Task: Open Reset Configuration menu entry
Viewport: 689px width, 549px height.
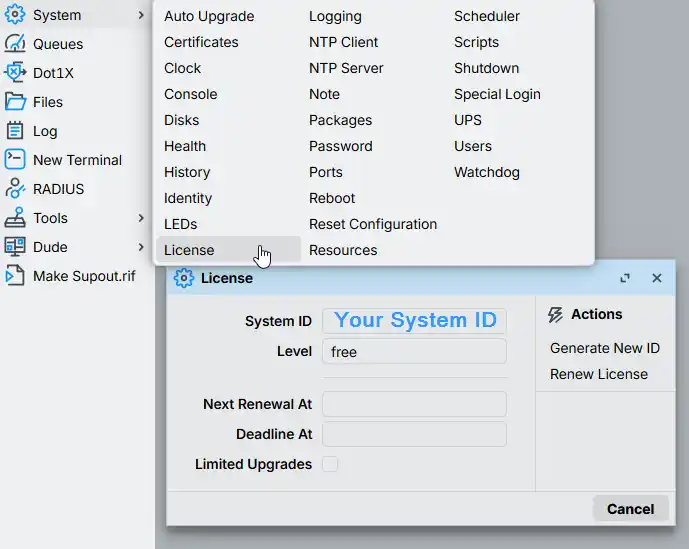Action: pos(373,224)
